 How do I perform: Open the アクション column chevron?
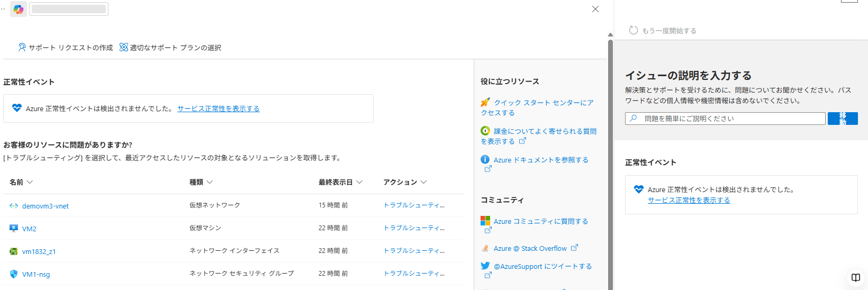coord(423,182)
